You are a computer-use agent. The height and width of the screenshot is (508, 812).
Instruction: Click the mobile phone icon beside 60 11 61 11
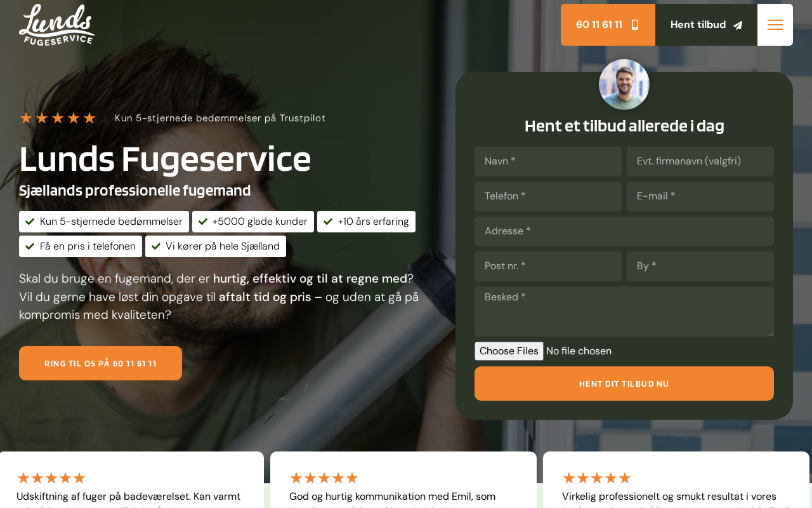tap(635, 25)
